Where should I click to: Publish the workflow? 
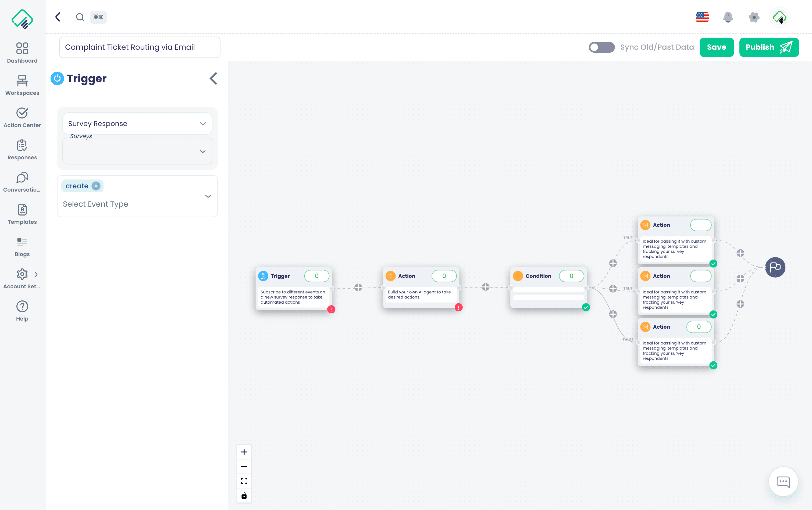pos(769,47)
